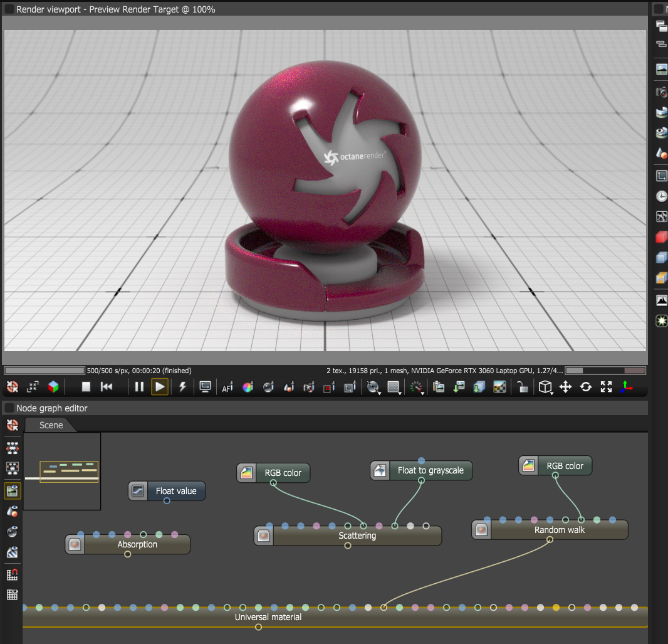Click the collapse all rows icon in right sidebar
This screenshot has width=668, height=644.
point(661,44)
